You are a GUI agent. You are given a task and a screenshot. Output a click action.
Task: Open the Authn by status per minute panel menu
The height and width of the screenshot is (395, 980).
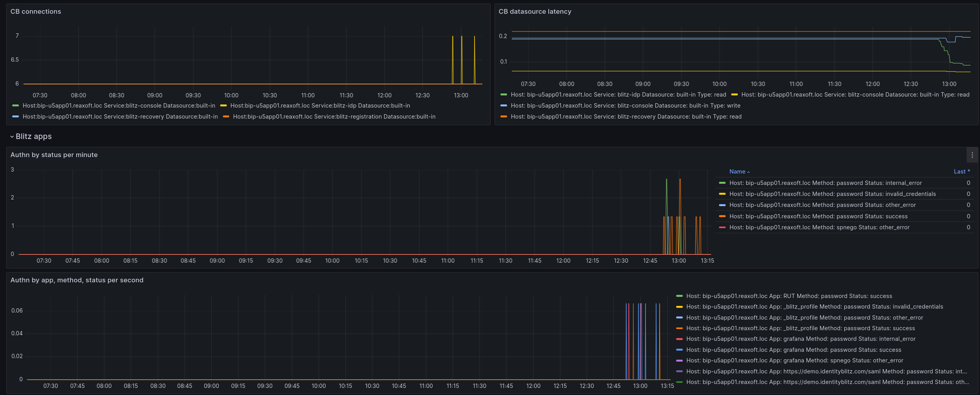coord(973,155)
